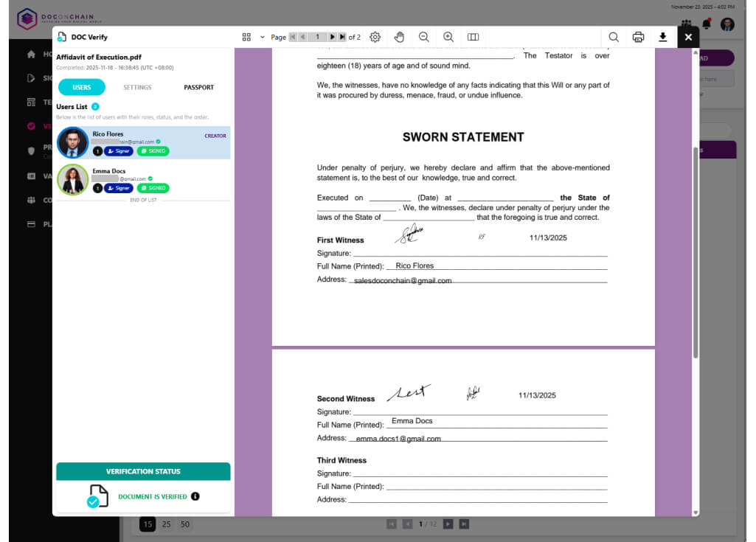Close the DOC Verify dialog
The height and width of the screenshot is (542, 756).
click(688, 37)
